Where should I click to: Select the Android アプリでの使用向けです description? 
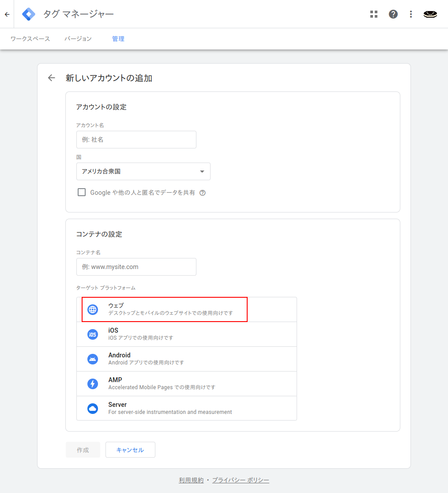tap(146, 363)
